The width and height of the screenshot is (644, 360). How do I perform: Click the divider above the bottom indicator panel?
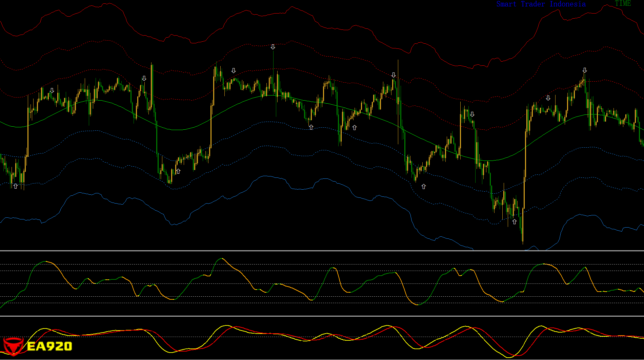(x=322, y=316)
